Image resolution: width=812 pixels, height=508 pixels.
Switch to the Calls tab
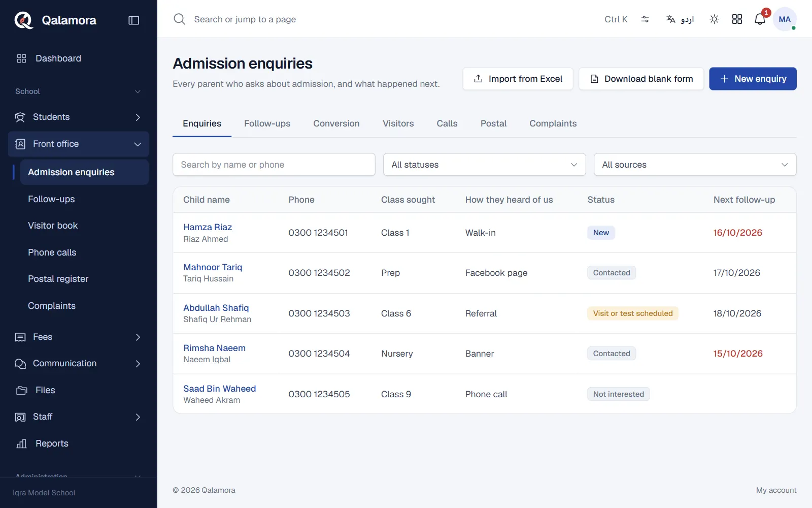447,123
